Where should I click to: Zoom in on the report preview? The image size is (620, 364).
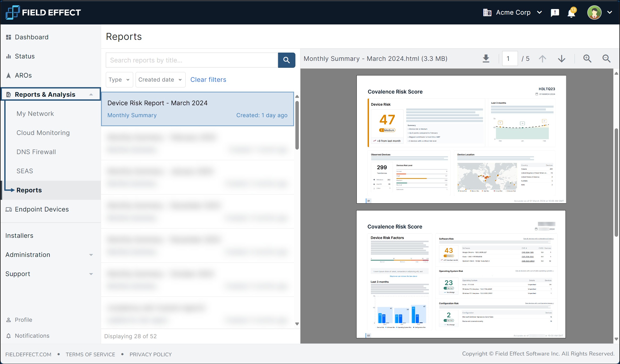coord(587,58)
